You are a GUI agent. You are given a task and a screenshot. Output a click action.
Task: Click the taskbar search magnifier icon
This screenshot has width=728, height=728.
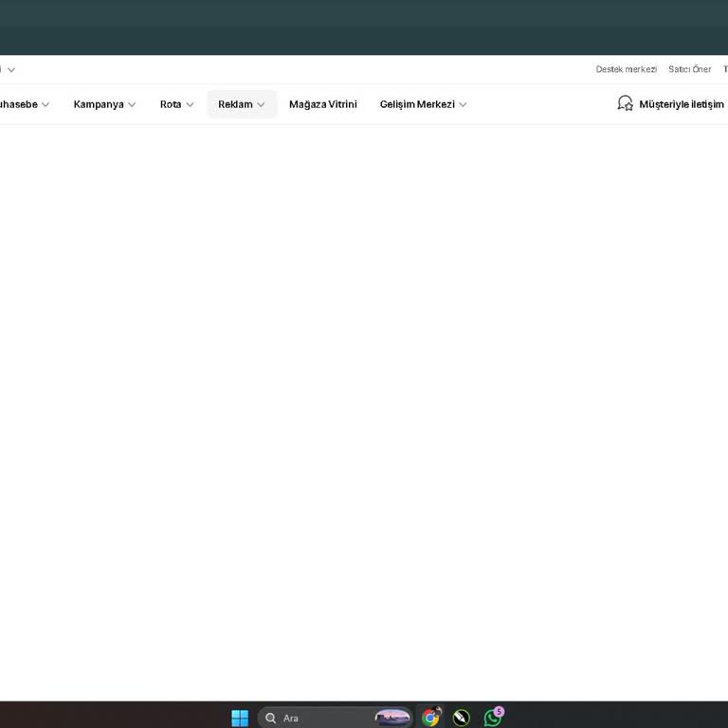270,719
